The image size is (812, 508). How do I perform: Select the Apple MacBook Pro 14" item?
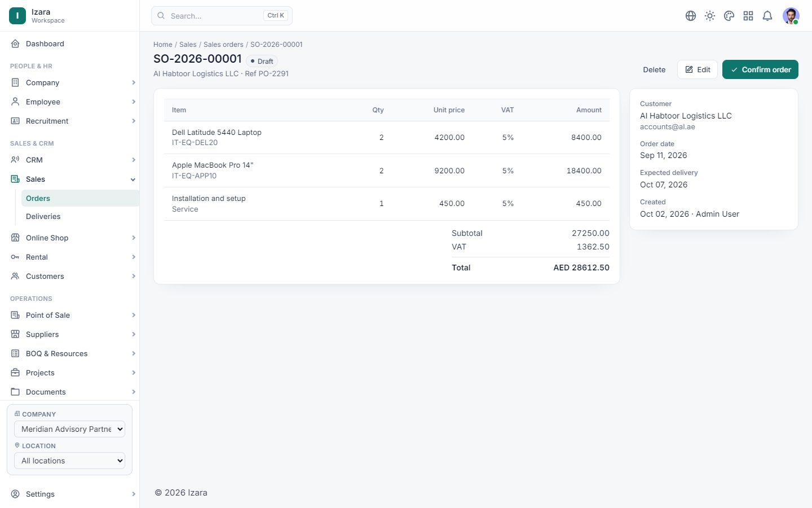pyautogui.click(x=213, y=165)
